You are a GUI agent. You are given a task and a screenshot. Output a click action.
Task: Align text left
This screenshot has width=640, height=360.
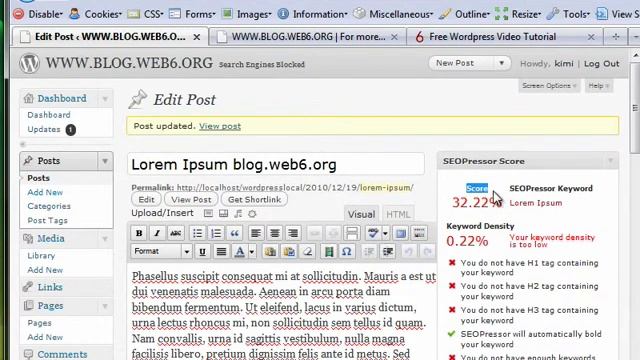(256, 233)
